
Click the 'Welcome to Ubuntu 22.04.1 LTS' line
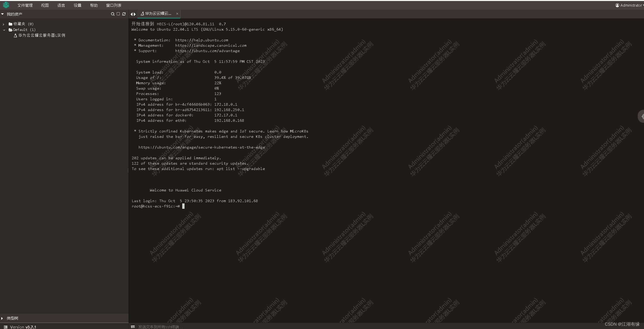tap(207, 29)
